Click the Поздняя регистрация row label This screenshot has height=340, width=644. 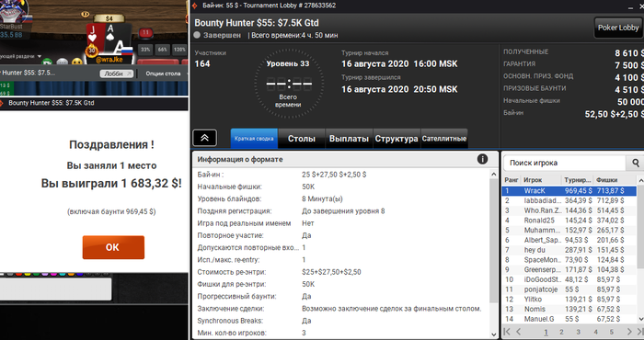(234, 210)
